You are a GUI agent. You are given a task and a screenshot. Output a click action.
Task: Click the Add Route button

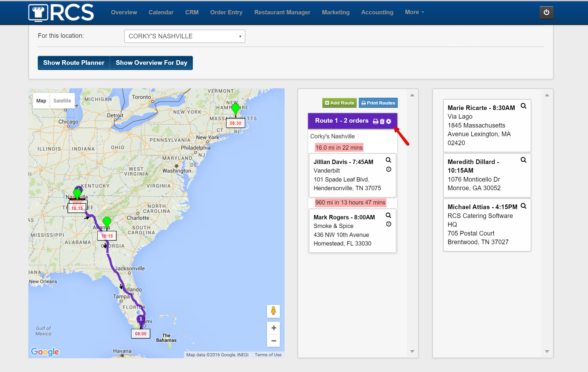339,103
